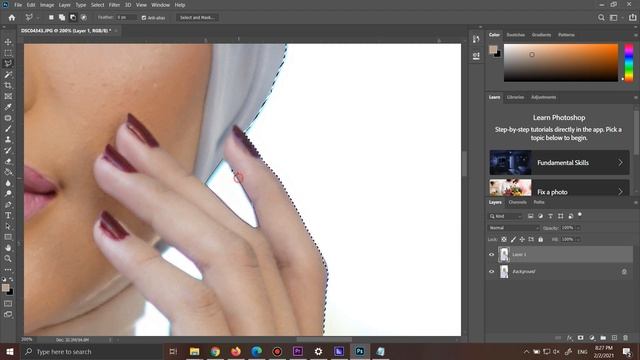Open the Filter menu
Viewport: 640px width, 360px height.
[x=114, y=5]
